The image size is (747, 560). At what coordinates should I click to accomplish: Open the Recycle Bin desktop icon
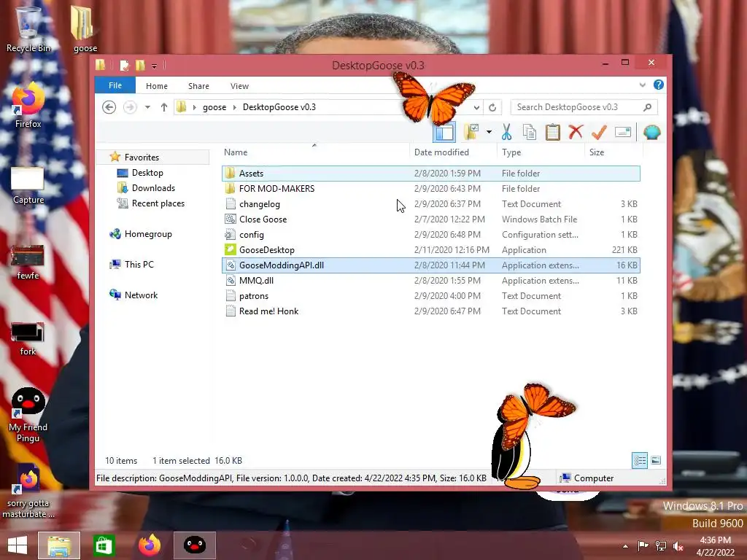[x=28, y=28]
